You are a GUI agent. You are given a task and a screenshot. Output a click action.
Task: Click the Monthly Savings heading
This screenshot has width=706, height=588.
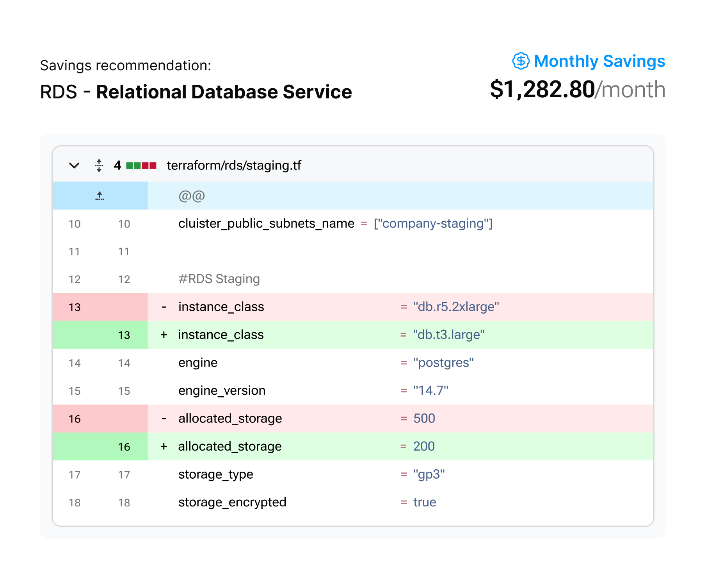[x=599, y=61]
